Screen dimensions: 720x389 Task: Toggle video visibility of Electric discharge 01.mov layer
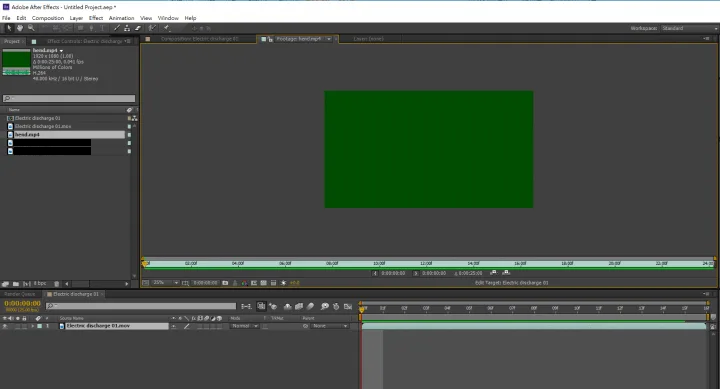tap(5, 326)
